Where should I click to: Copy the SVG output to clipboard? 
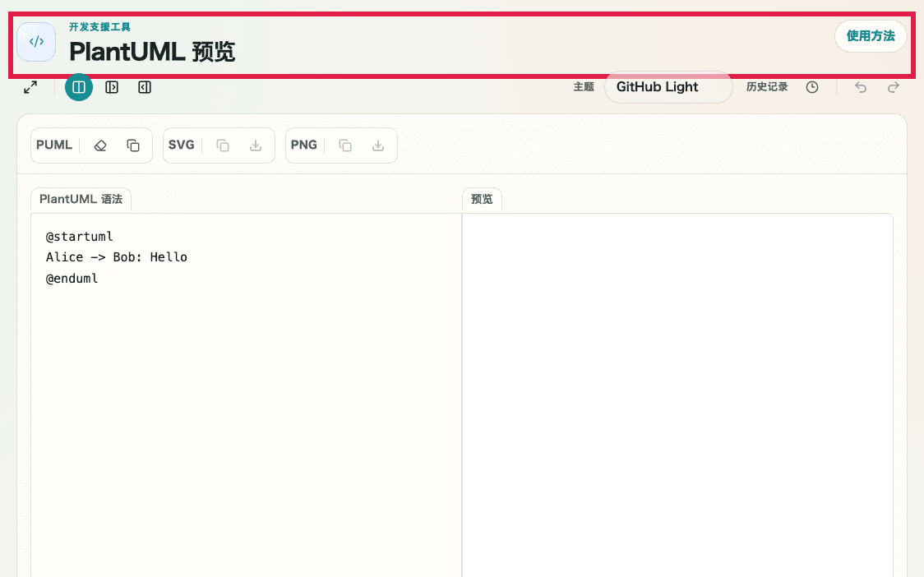click(222, 145)
